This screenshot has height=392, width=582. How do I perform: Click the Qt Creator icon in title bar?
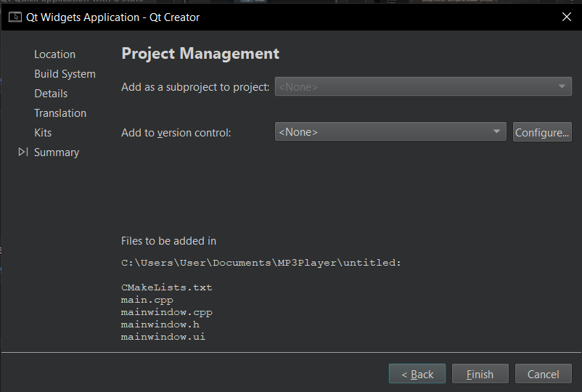coord(15,17)
